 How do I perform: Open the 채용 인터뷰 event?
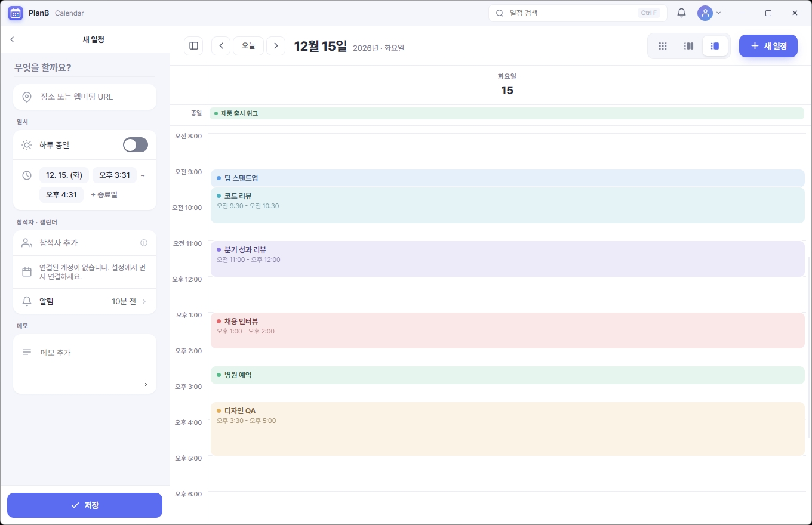click(x=507, y=331)
